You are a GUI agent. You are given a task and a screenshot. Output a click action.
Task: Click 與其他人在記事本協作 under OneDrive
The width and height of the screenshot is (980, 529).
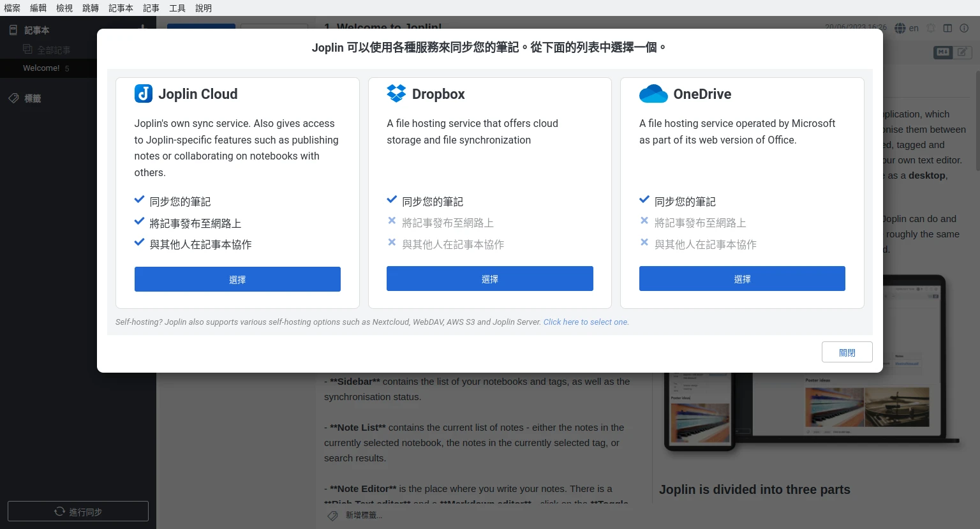click(706, 244)
